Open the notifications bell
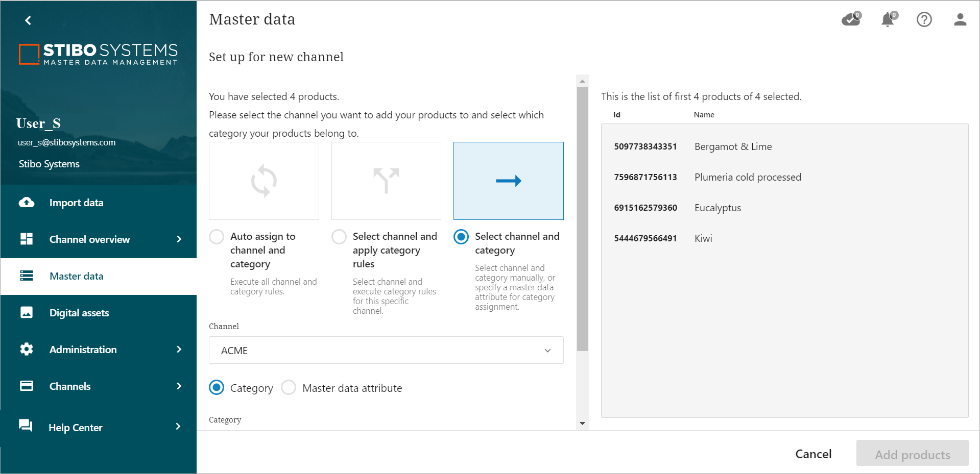The image size is (980, 474). (x=888, y=19)
